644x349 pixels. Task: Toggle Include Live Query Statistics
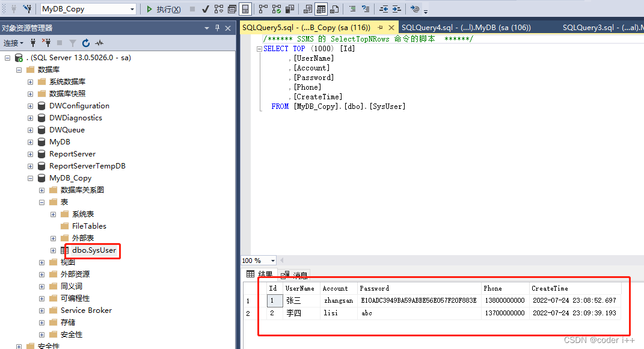click(277, 9)
